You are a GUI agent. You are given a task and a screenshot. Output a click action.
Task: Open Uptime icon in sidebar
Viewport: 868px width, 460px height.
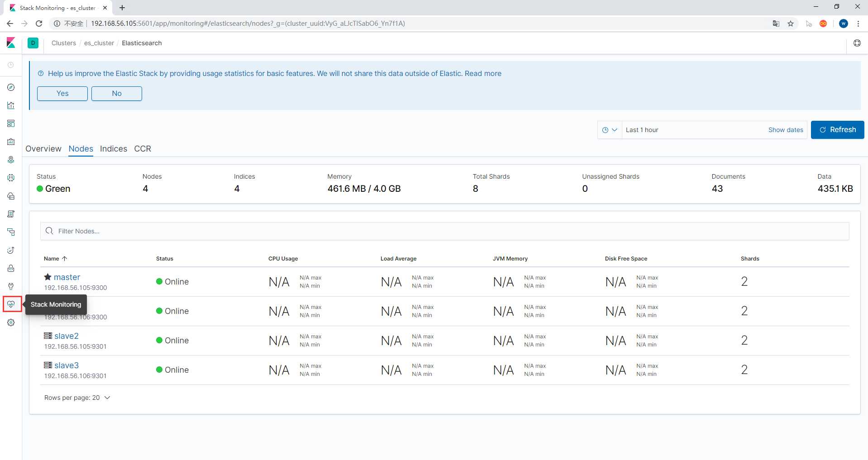click(x=11, y=250)
